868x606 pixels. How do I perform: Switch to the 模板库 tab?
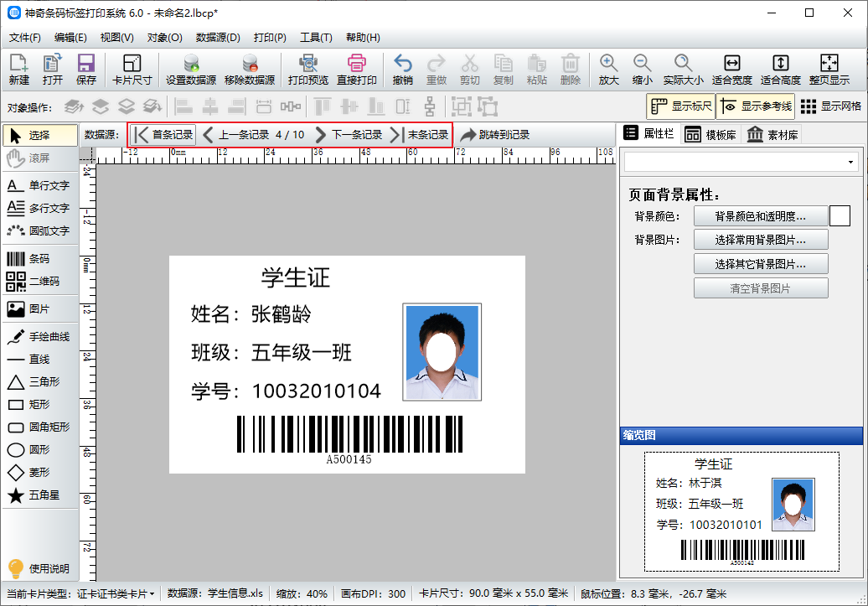pyautogui.click(x=710, y=135)
